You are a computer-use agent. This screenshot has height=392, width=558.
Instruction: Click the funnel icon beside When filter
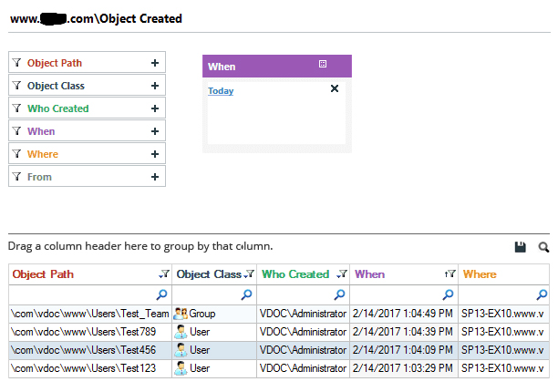[x=16, y=131]
